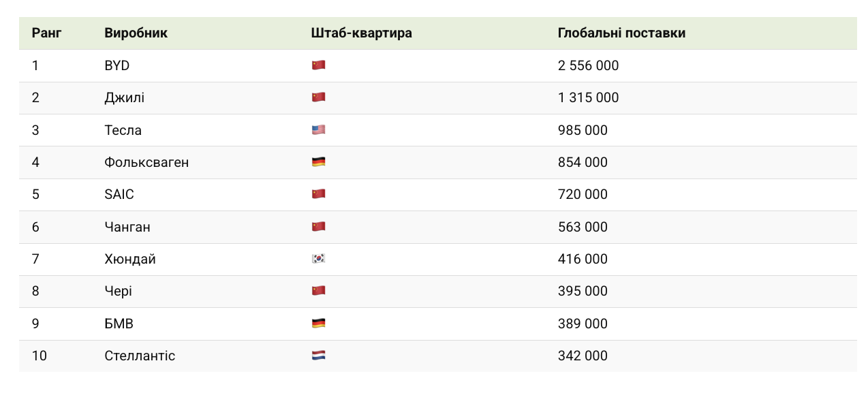Select the BYD manufacturer name
Viewport: 868px width, 406px height.
(x=117, y=65)
